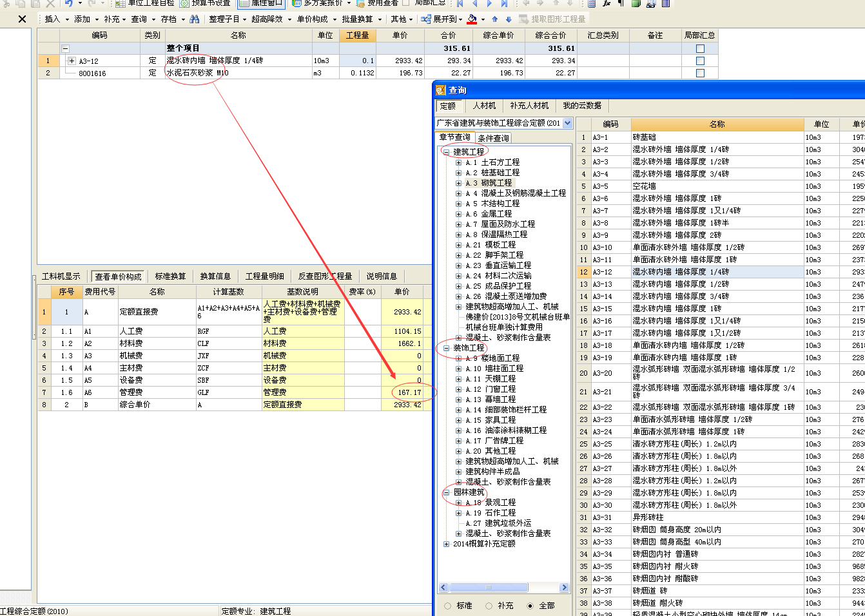The image size is (865, 616).
Task: Switch to the 补充人材机 tab
Action: coord(529,106)
